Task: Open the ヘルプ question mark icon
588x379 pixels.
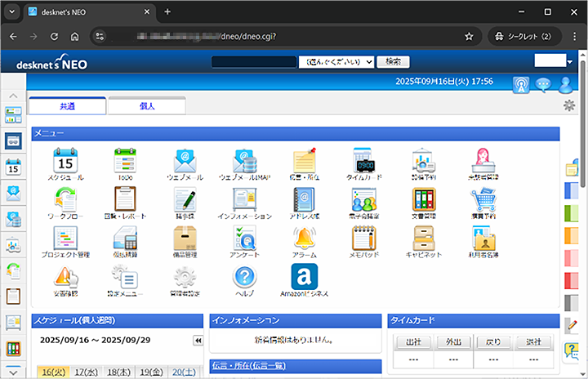Action: 244,277
